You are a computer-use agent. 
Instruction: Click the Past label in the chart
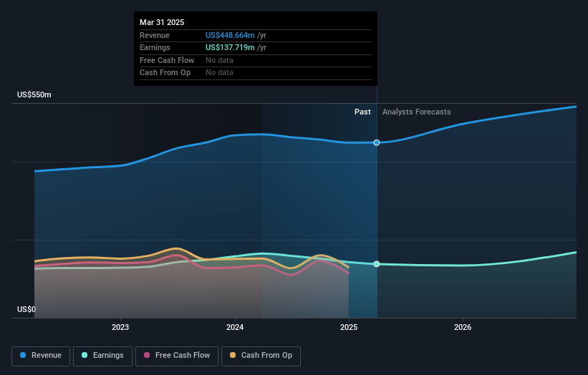(x=362, y=112)
